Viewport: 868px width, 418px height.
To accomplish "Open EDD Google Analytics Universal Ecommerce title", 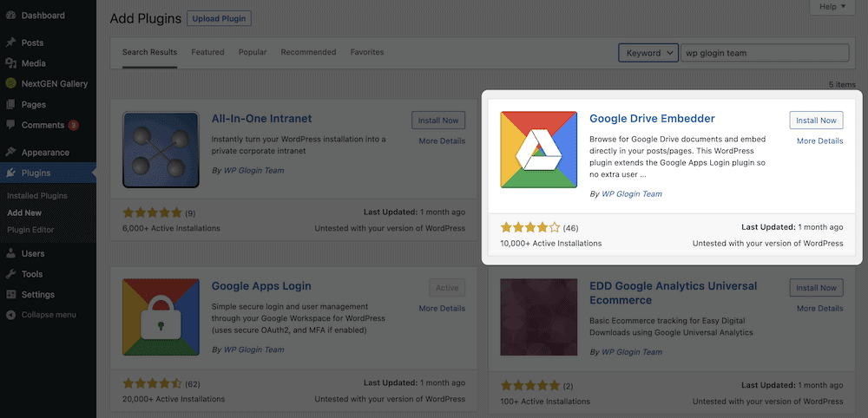I will pyautogui.click(x=674, y=293).
